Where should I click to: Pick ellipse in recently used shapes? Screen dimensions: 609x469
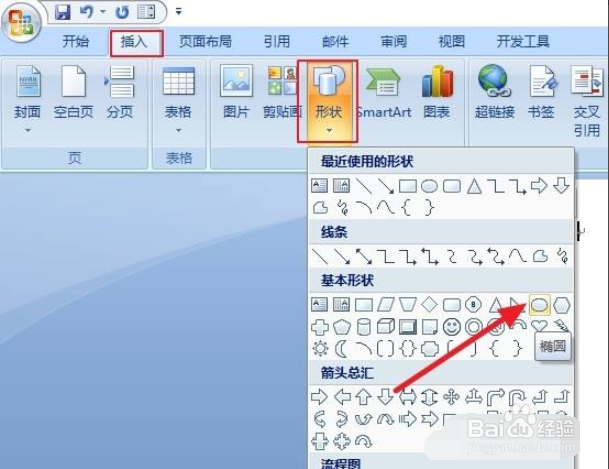429,186
